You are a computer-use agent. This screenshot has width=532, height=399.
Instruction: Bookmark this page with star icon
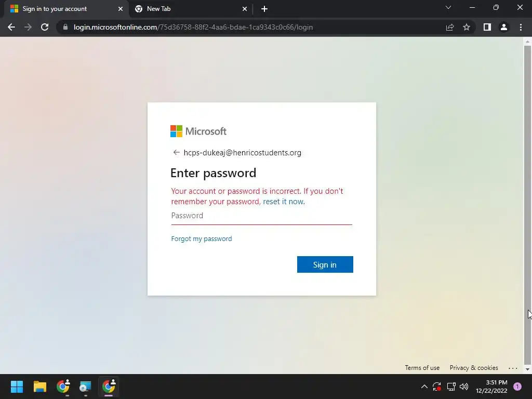467,27
